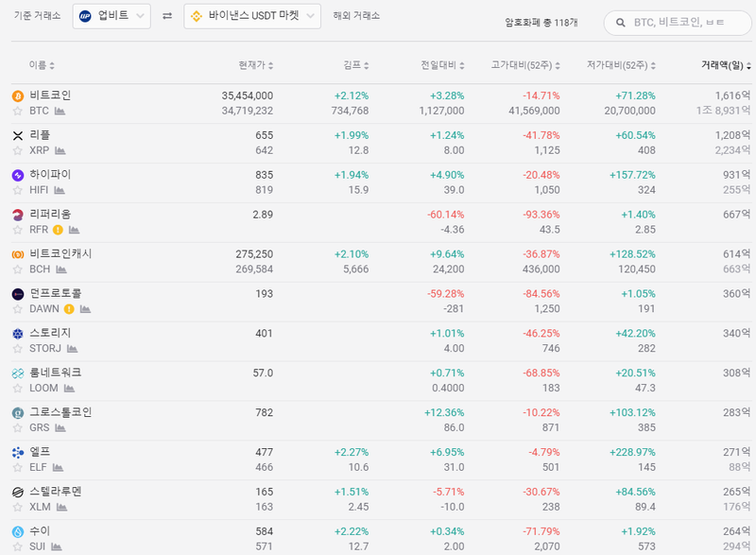Image resolution: width=756 pixels, height=555 pixels.
Task: Sort by the 현재가 column header
Action: pos(256,65)
